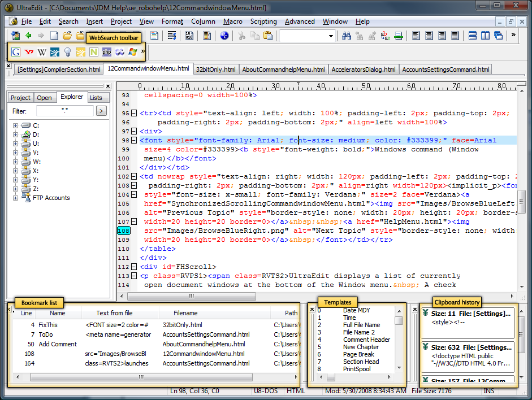This screenshot has height=400, width=532.
Task: Click the PHP search icon
Action: point(106,52)
